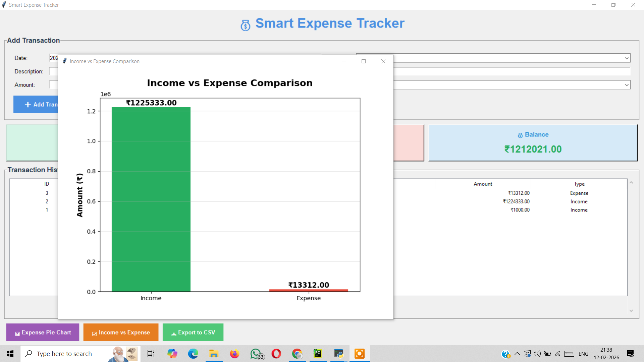The width and height of the screenshot is (644, 362).
Task: Show hidden system tray icons
Action: pos(517,354)
